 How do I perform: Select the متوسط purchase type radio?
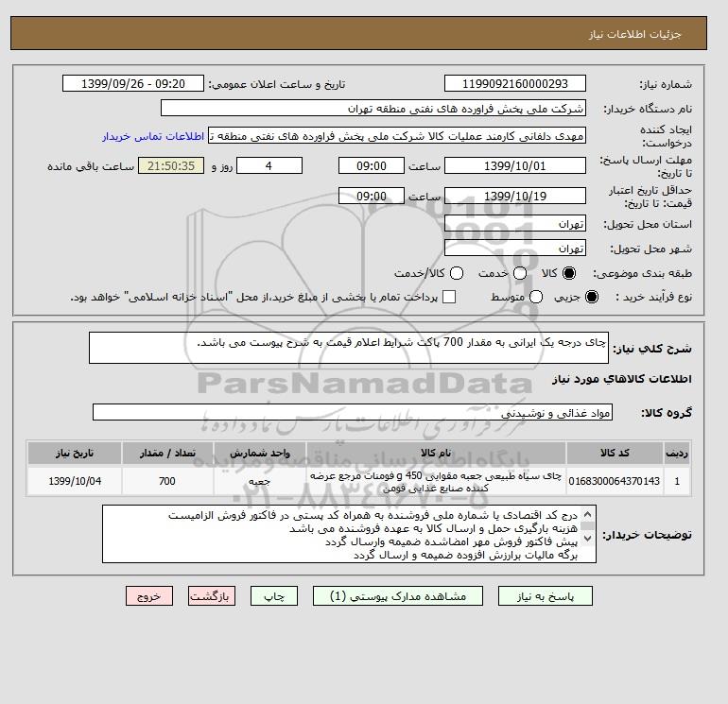click(x=536, y=297)
